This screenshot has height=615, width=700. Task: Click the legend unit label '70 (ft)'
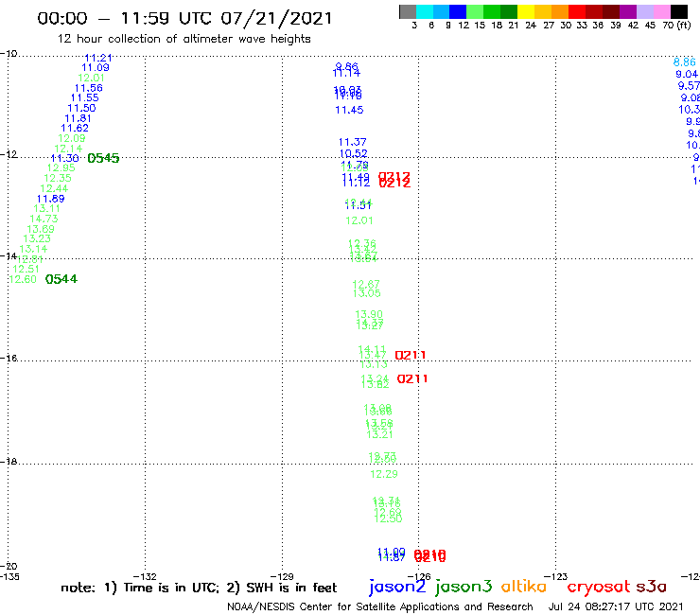(676, 26)
